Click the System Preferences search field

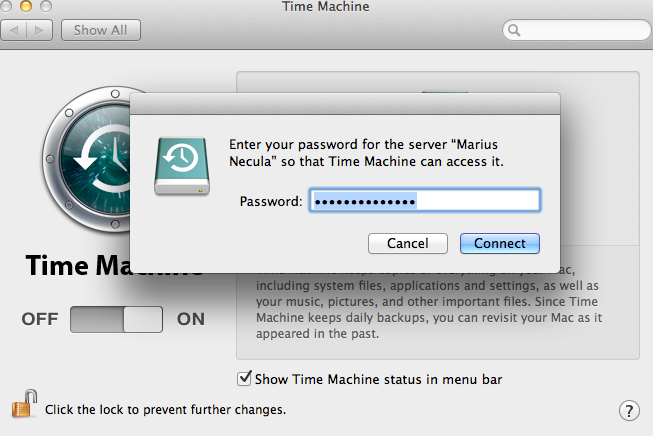[x=577, y=30]
